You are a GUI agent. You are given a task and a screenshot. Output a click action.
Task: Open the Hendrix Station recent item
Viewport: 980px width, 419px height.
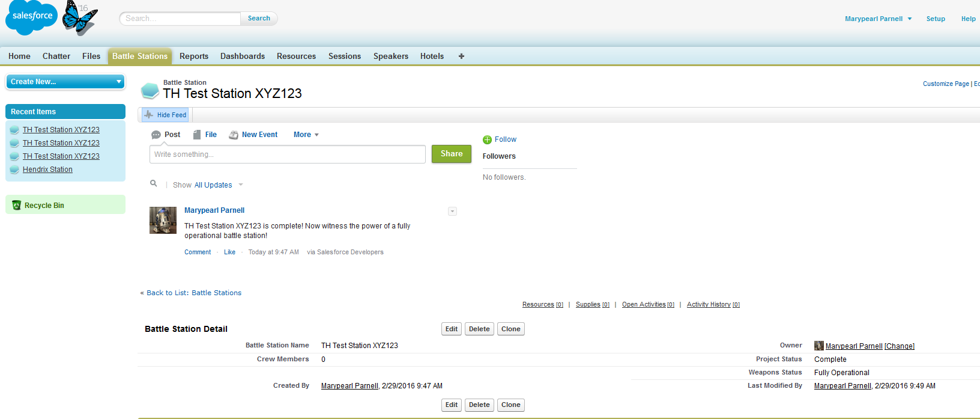(x=47, y=170)
